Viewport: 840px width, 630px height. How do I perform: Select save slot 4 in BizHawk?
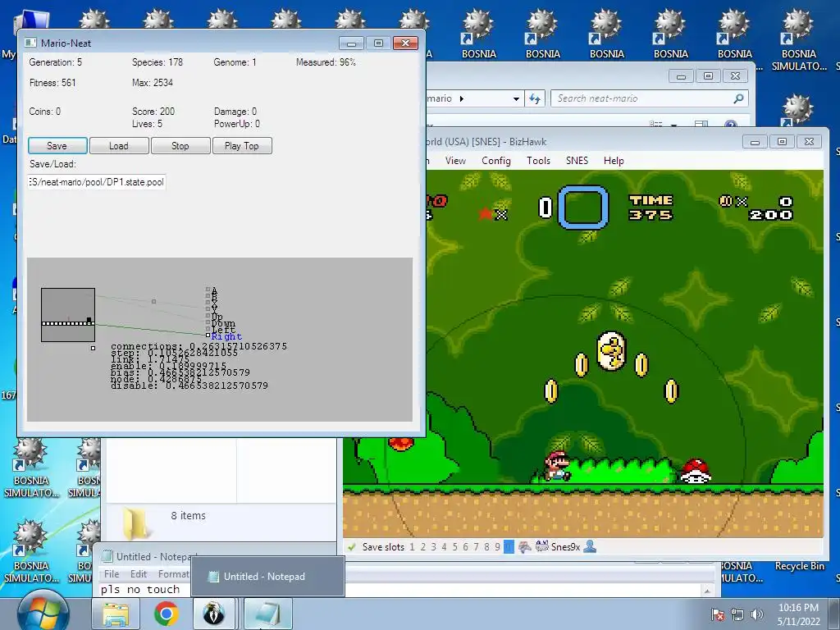[x=444, y=547]
